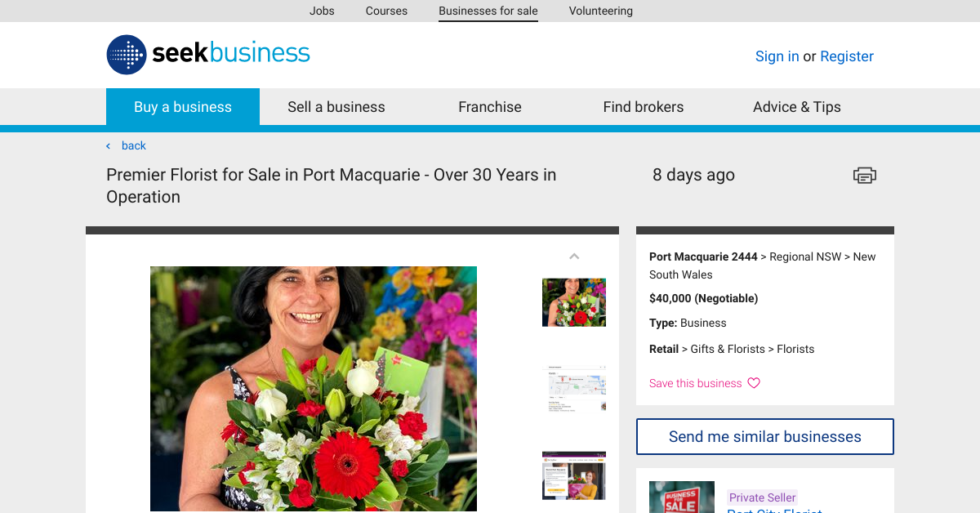Viewport: 980px width, 513px height.
Task: Select the website screenshot thumbnail in the gallery
Action: [574, 475]
